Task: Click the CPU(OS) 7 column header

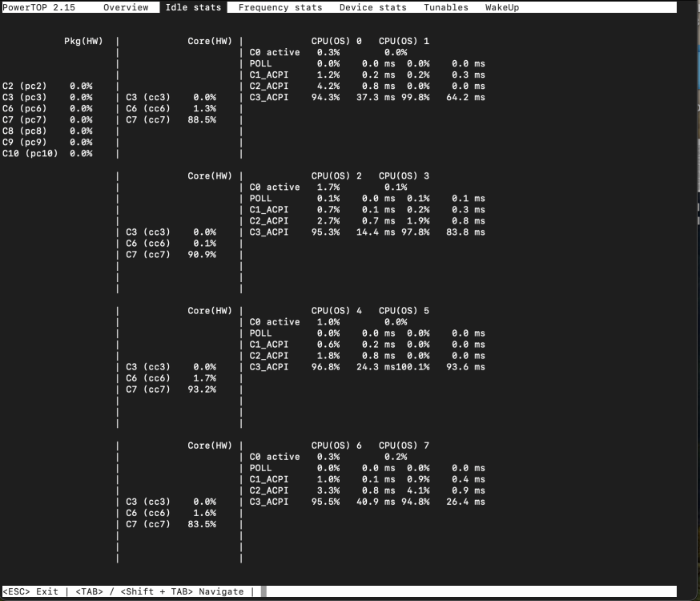Action: coord(404,446)
